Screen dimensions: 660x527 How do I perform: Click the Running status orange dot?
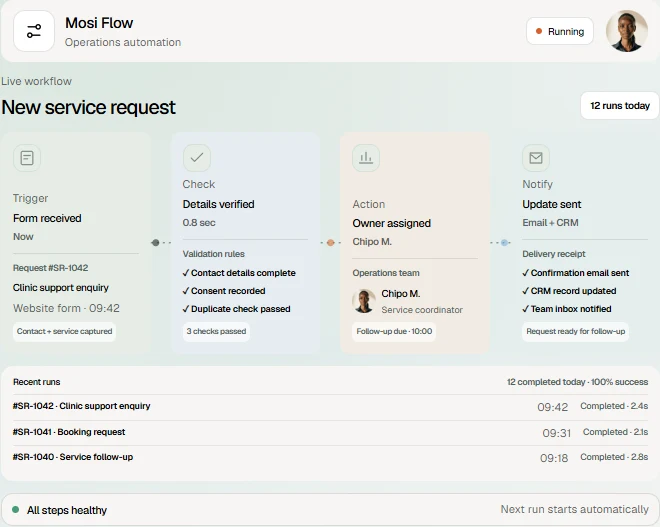(538, 31)
